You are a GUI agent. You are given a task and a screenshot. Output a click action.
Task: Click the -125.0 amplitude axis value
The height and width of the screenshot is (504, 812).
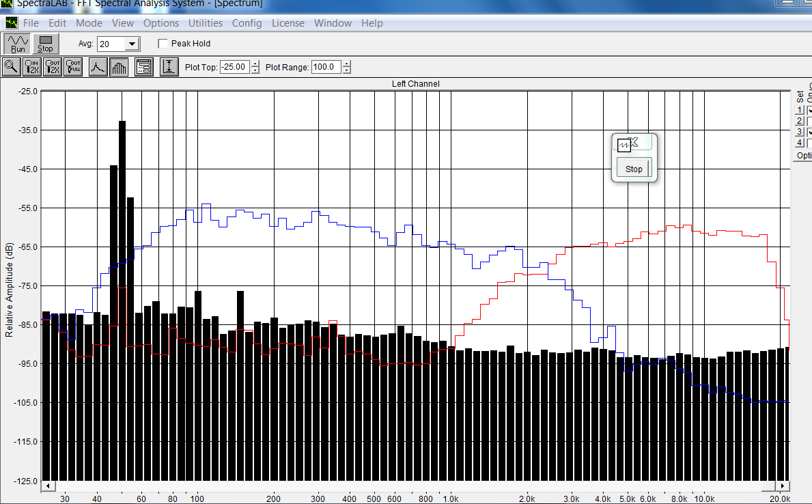click(x=27, y=481)
